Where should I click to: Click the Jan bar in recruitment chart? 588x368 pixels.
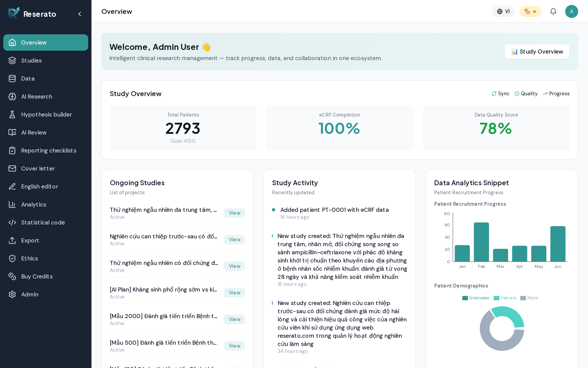pos(462,253)
